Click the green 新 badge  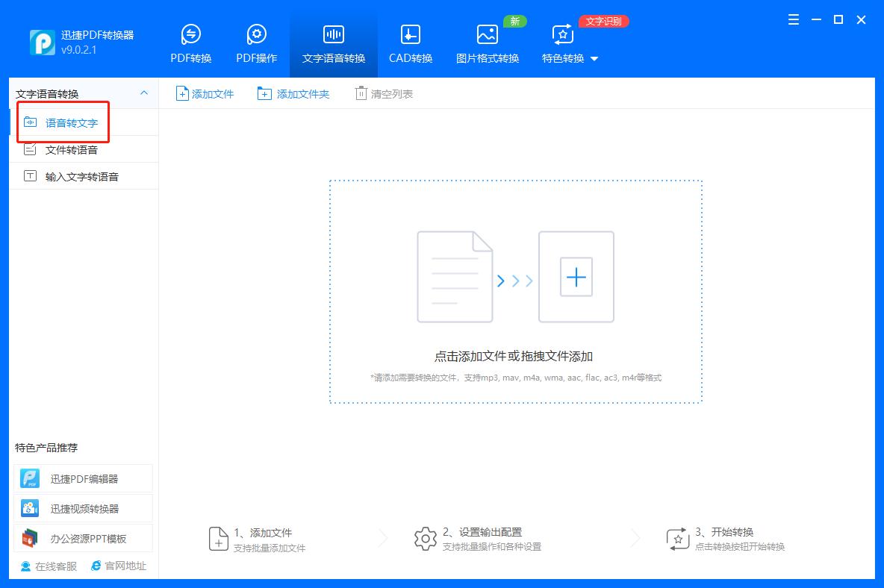514,22
